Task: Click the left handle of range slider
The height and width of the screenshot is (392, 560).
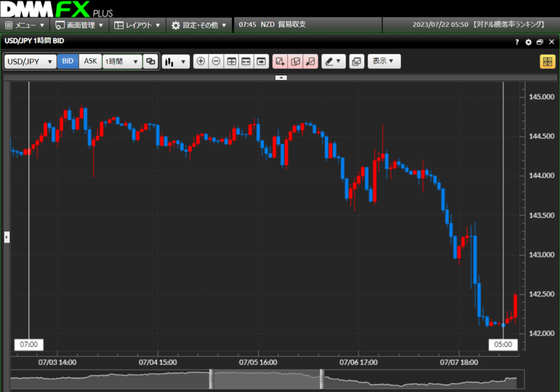Action: [x=211, y=378]
